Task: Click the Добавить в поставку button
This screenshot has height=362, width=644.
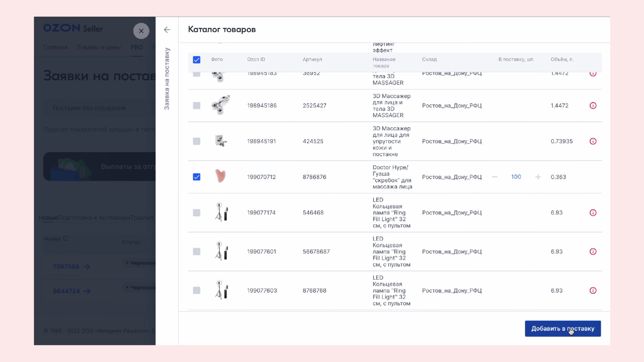Action: [562, 328]
